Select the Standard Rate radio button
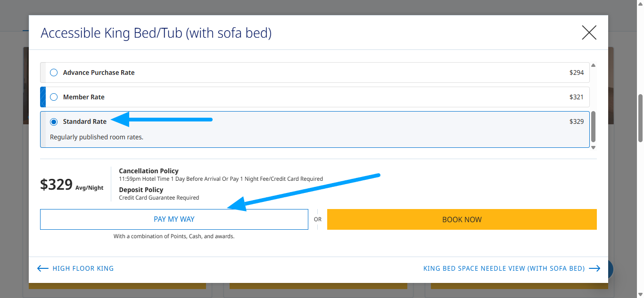This screenshot has height=298, width=644. coord(54,121)
